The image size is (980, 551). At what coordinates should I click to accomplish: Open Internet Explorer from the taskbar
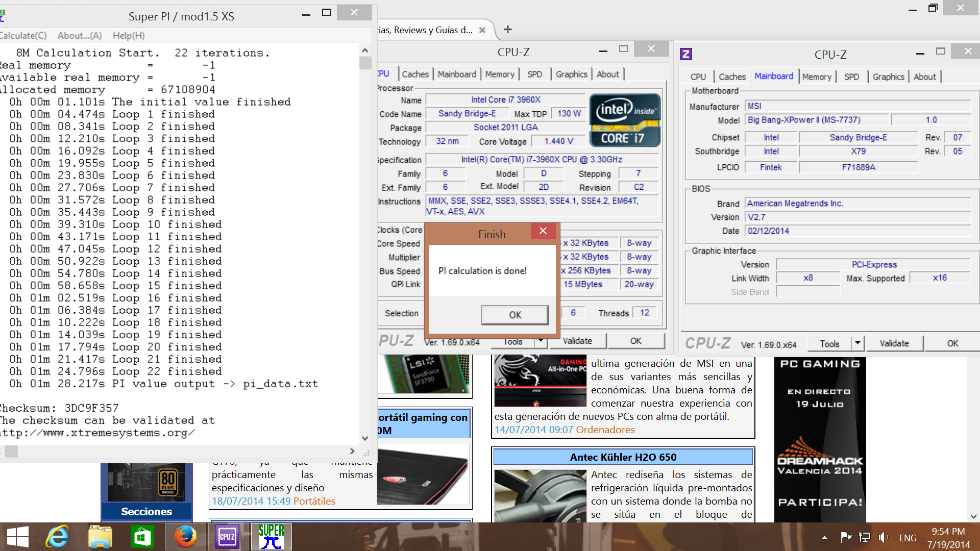(57, 537)
